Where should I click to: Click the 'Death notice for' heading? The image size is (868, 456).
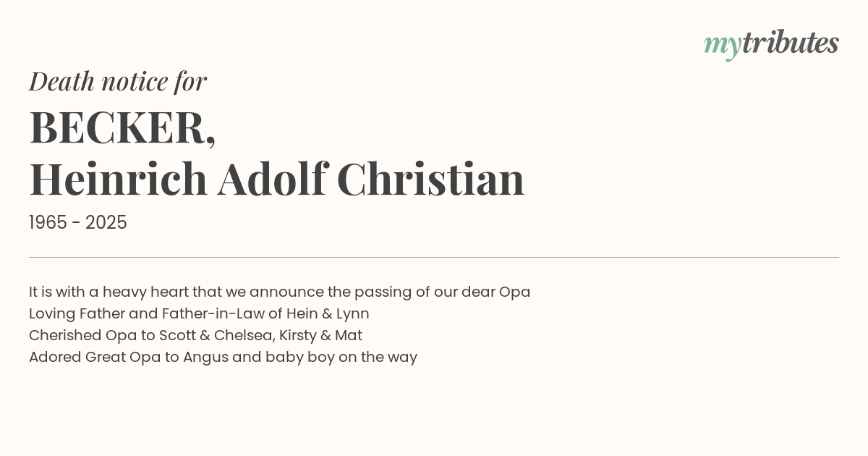click(x=118, y=81)
